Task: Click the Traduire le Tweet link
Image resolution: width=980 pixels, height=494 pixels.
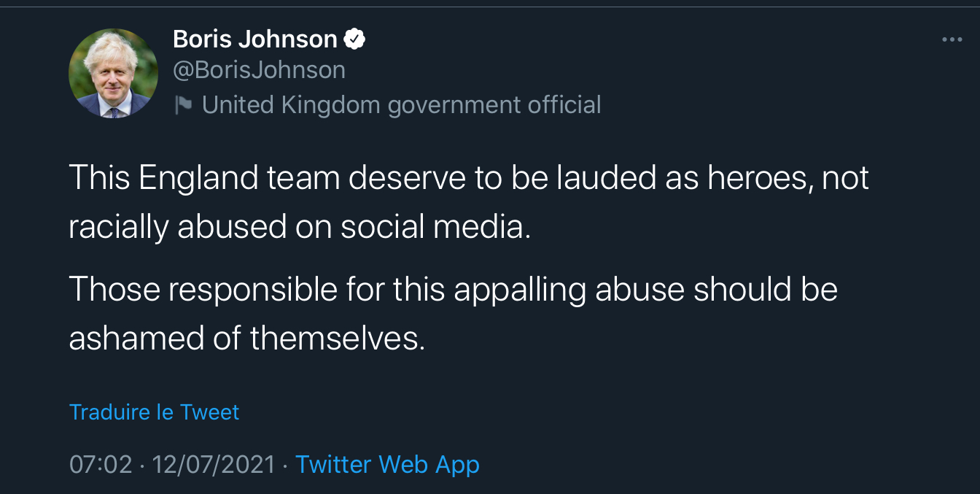Action: 154,412
